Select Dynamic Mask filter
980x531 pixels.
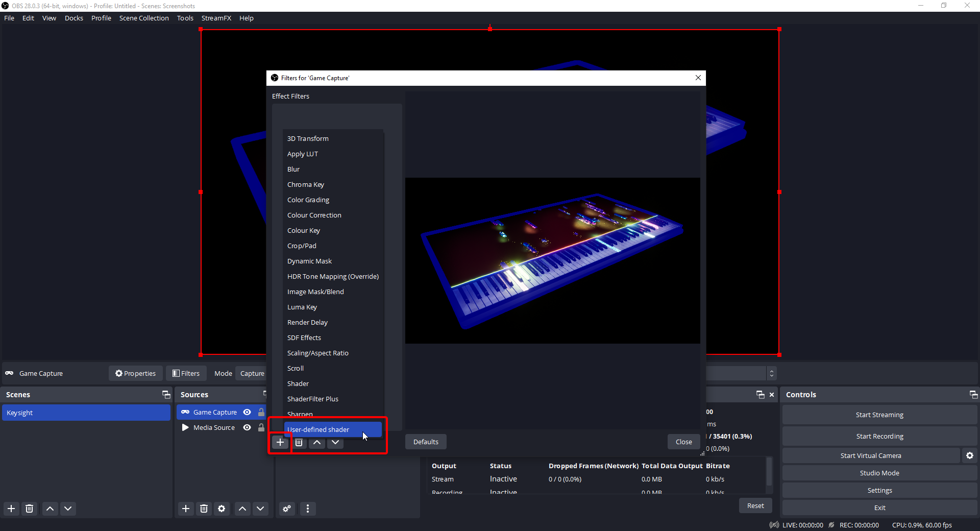pyautogui.click(x=333, y=261)
